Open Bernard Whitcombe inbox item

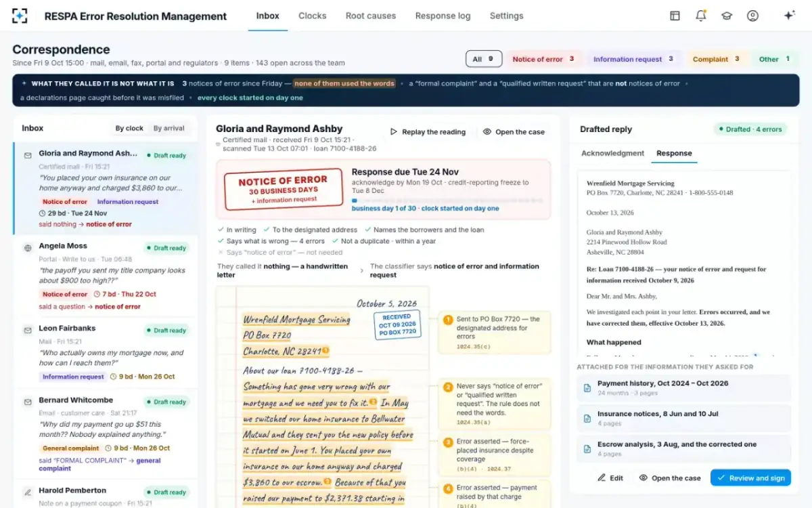pos(106,433)
